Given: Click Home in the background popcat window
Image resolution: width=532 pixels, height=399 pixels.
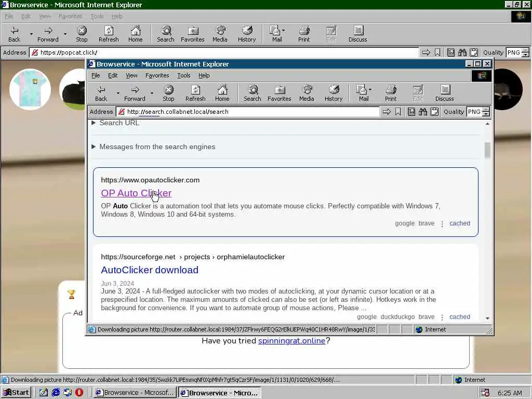Looking at the screenshot, I should coord(136,34).
